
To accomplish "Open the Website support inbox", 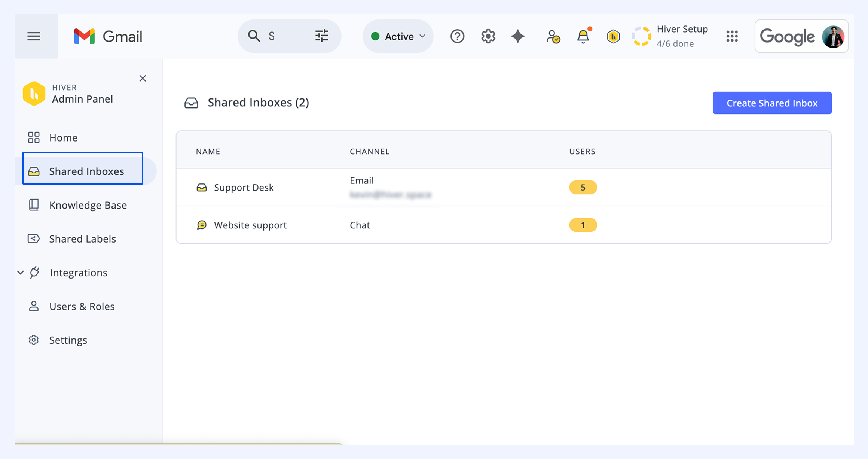I will (x=250, y=225).
